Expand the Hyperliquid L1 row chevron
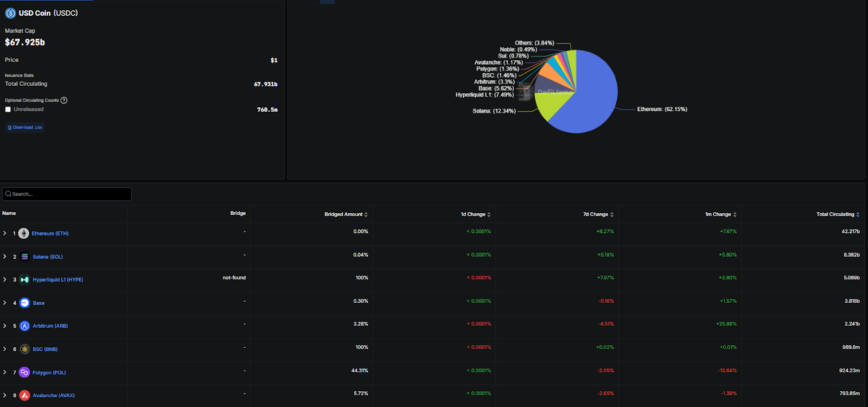The width and height of the screenshot is (868, 407). (5, 280)
